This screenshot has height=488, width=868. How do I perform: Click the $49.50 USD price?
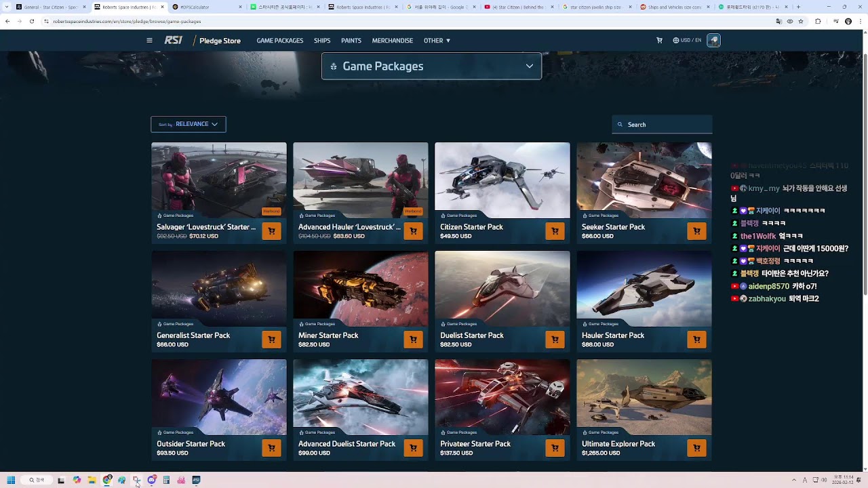tap(456, 236)
